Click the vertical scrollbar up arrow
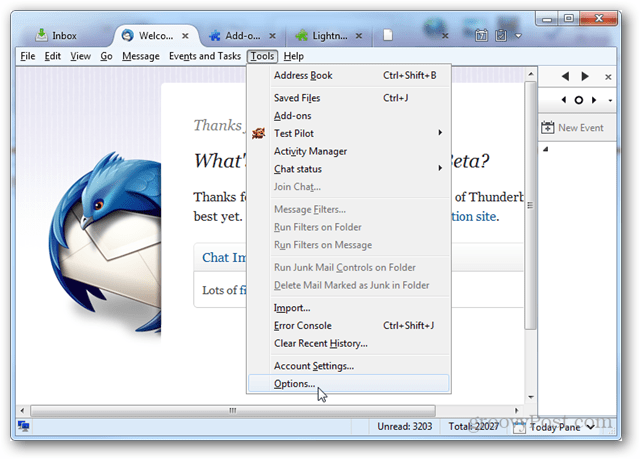 coord(531,74)
